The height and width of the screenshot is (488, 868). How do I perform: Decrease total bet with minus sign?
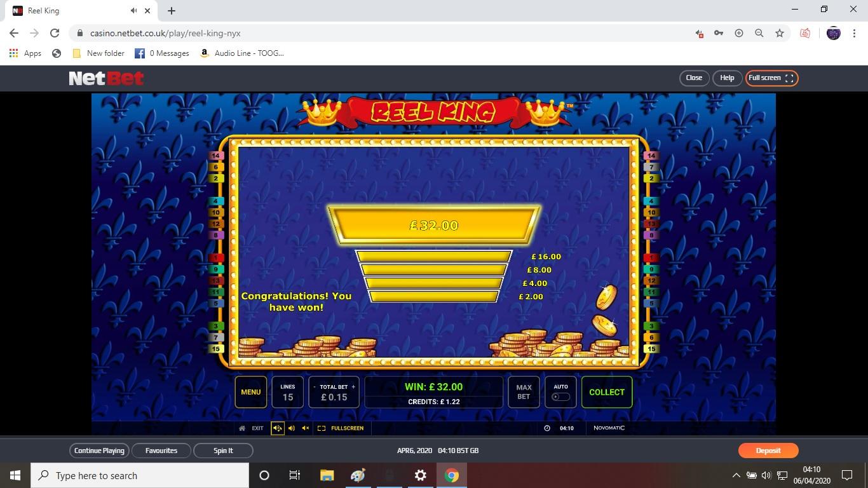click(315, 387)
